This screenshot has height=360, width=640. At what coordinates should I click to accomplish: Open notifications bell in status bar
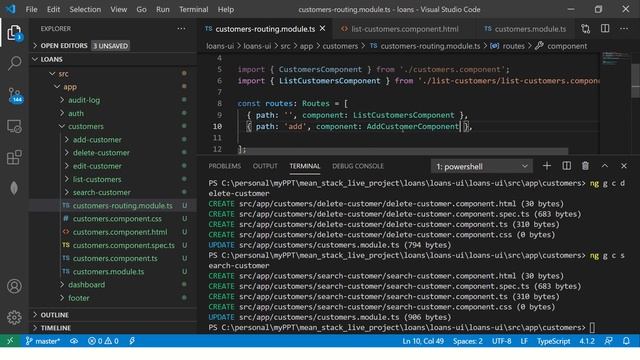coord(626,341)
